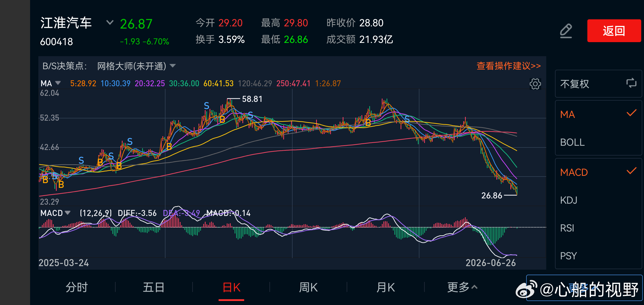Image resolution: width=644 pixels, height=305 pixels.
Task: Select the 日K tab
Action: (x=231, y=287)
